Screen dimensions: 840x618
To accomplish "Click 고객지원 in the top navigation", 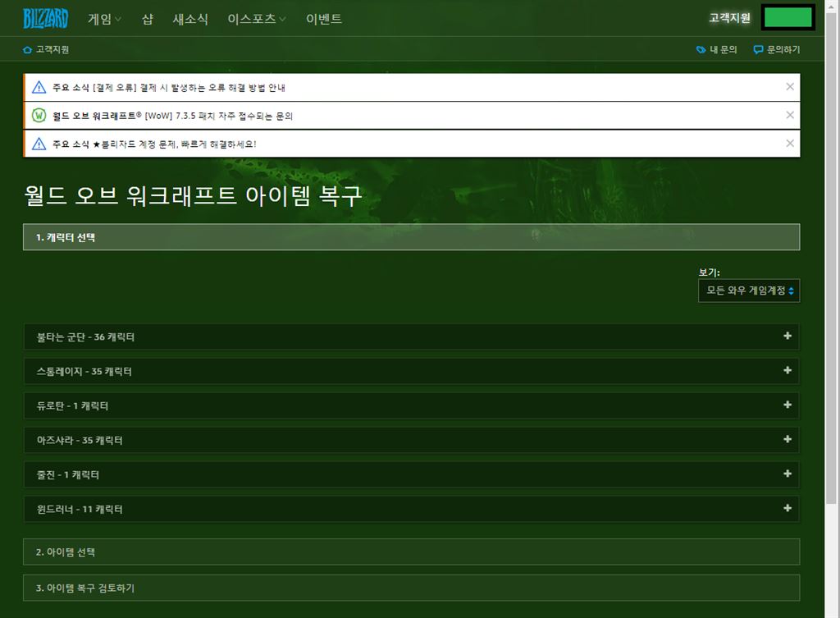I will [729, 18].
